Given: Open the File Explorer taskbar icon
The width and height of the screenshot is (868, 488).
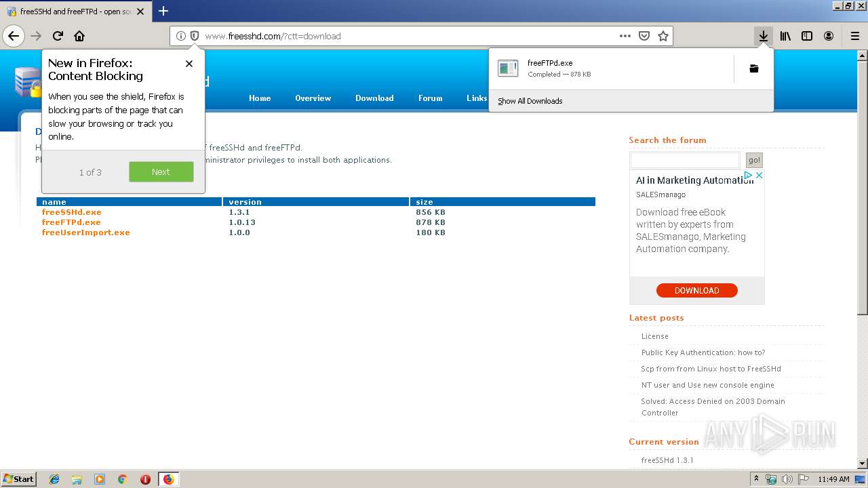Looking at the screenshot, I should (77, 479).
